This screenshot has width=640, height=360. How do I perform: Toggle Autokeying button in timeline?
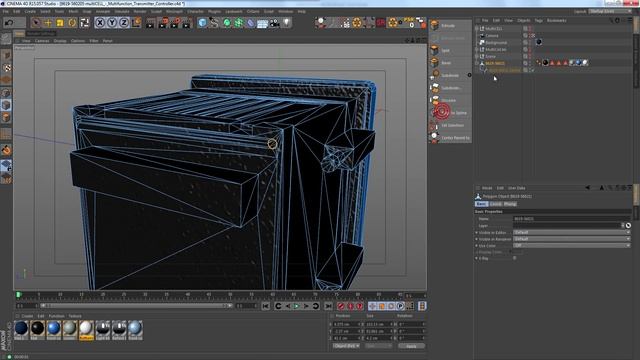tap(350, 306)
